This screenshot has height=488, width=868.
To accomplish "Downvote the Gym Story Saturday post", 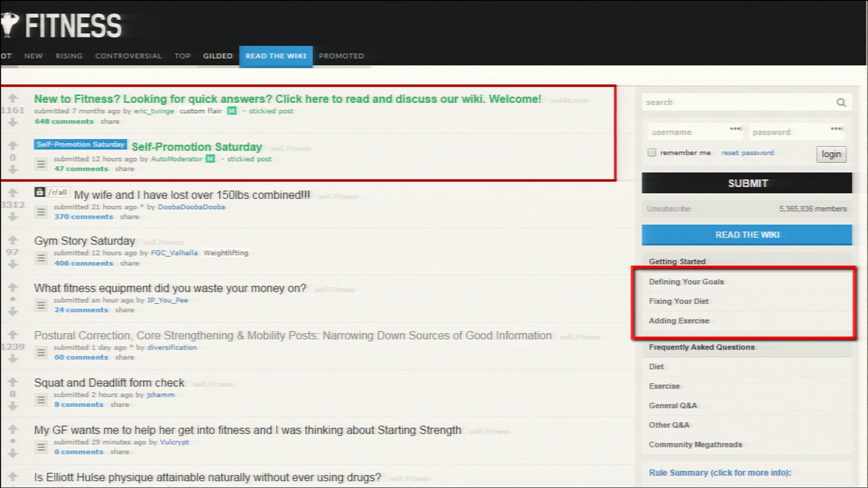I will 13,264.
